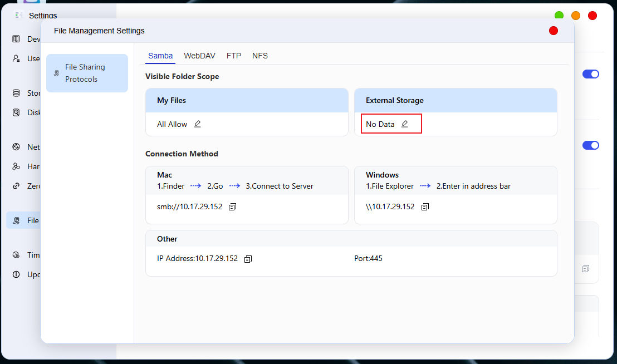Click the 'Port:445' text
617x364 pixels.
[368, 259]
